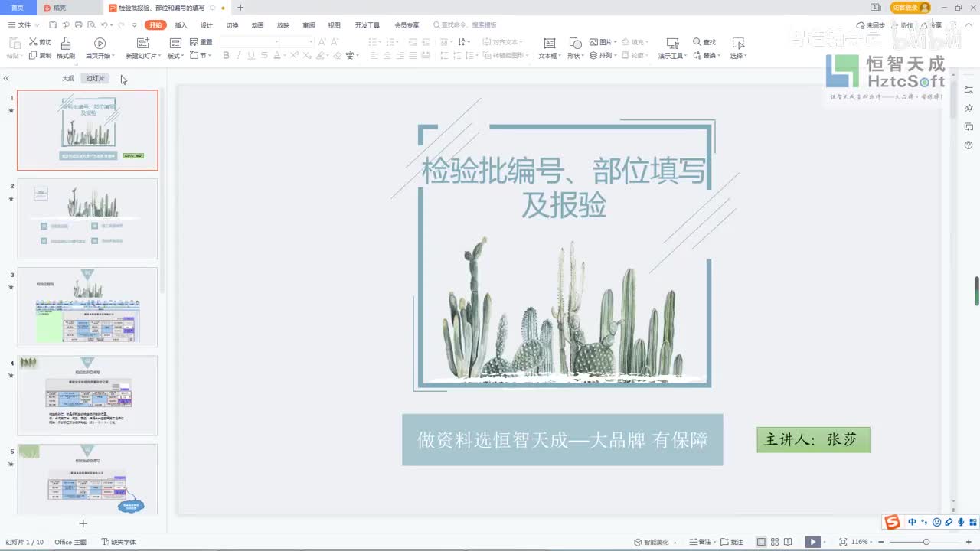Open the font size combo box
The width and height of the screenshot is (980, 551).
point(296,41)
